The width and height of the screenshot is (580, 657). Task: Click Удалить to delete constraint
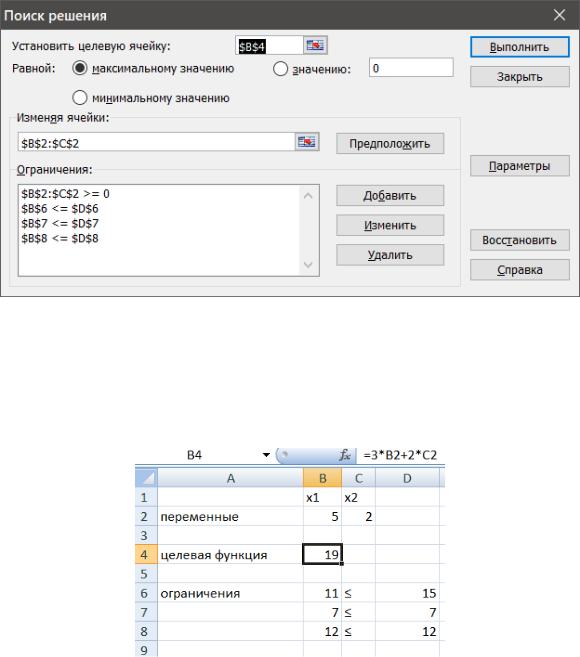click(x=390, y=255)
